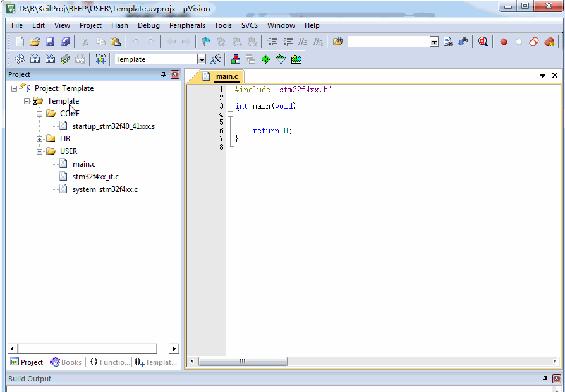This screenshot has height=392, width=565.
Task: Collapse the USER folder
Action: pyautogui.click(x=39, y=151)
